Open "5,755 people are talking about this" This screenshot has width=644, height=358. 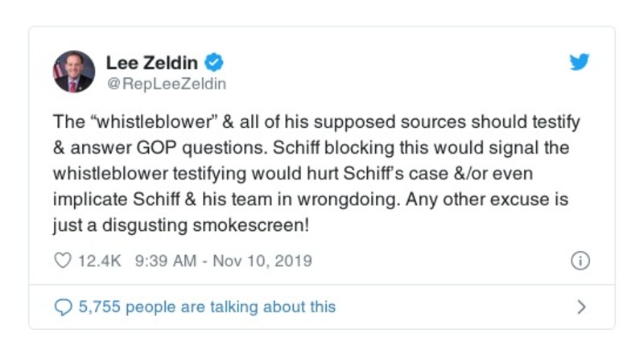206,307
